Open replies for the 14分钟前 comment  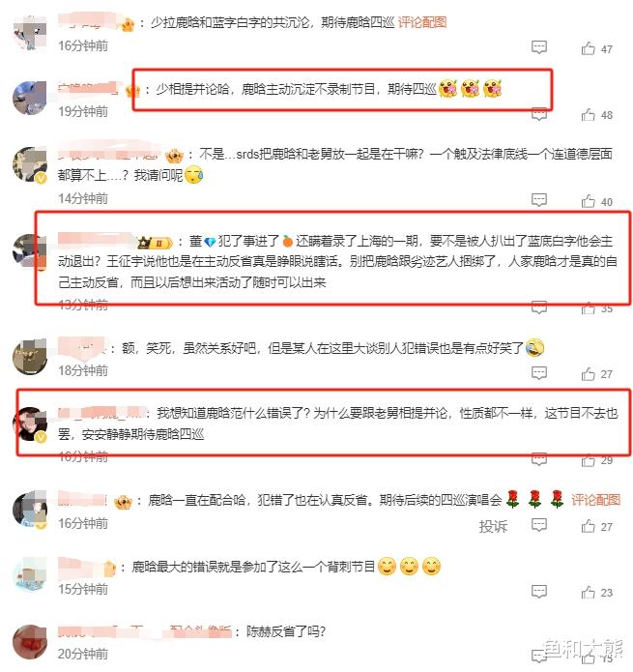(539, 200)
